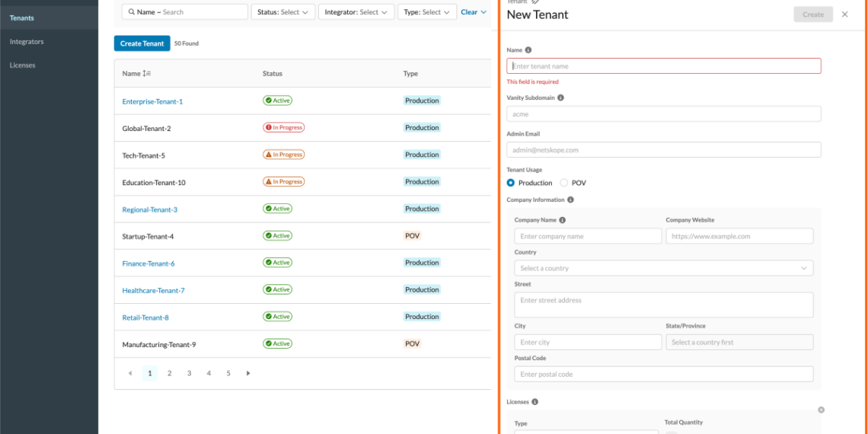Go to page 2
Image resolution: width=868 pixels, height=434 pixels.
[169, 373]
